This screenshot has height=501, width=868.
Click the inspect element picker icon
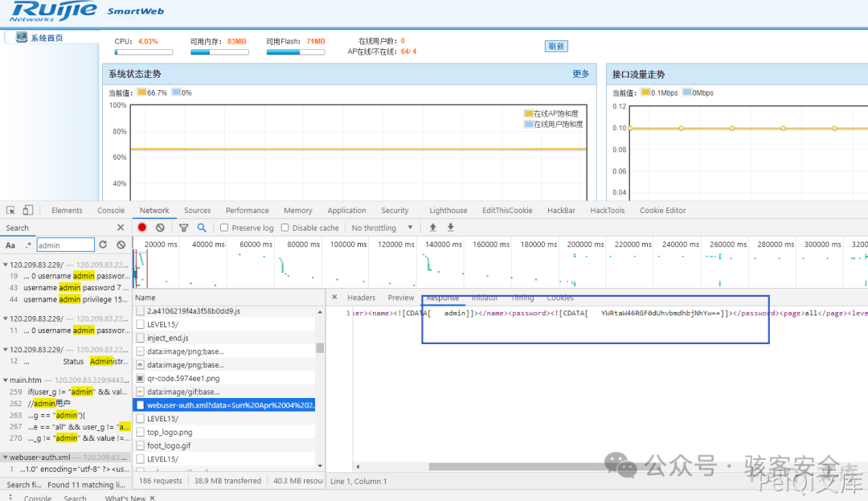(x=10, y=211)
